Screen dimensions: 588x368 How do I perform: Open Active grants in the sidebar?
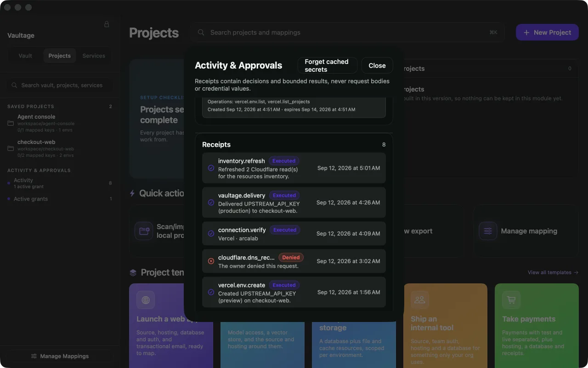point(60,199)
